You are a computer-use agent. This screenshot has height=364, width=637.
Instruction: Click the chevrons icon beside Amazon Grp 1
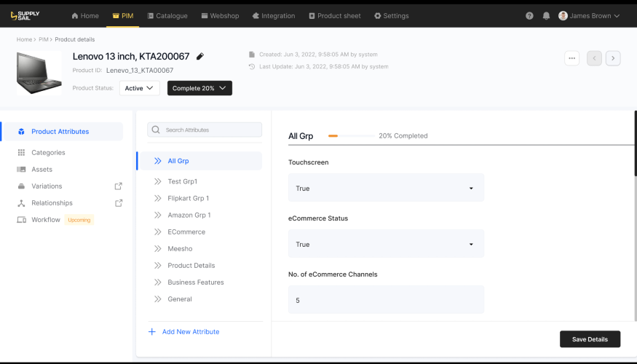coord(158,215)
